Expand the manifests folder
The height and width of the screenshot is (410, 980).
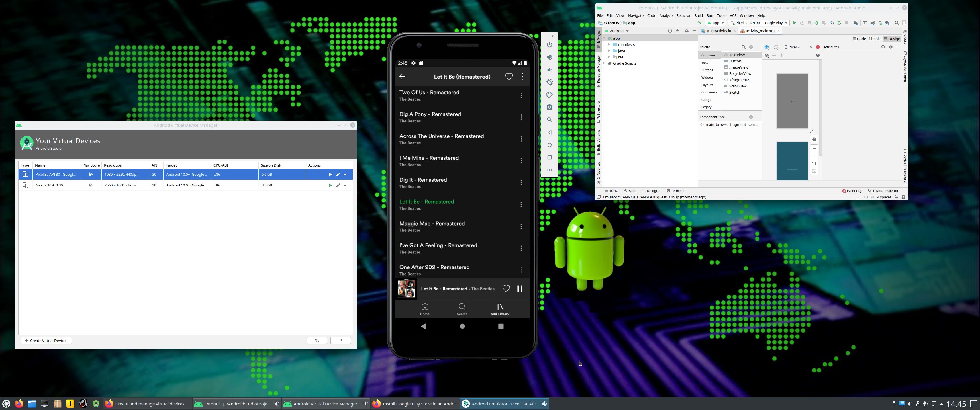click(x=609, y=44)
